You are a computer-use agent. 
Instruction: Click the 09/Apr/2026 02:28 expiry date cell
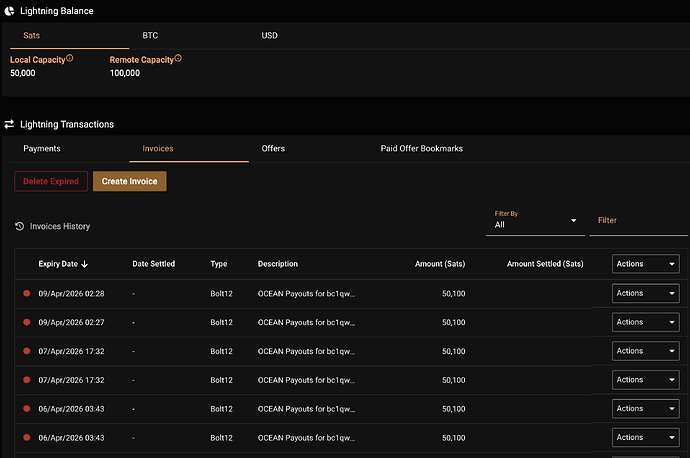click(71, 293)
